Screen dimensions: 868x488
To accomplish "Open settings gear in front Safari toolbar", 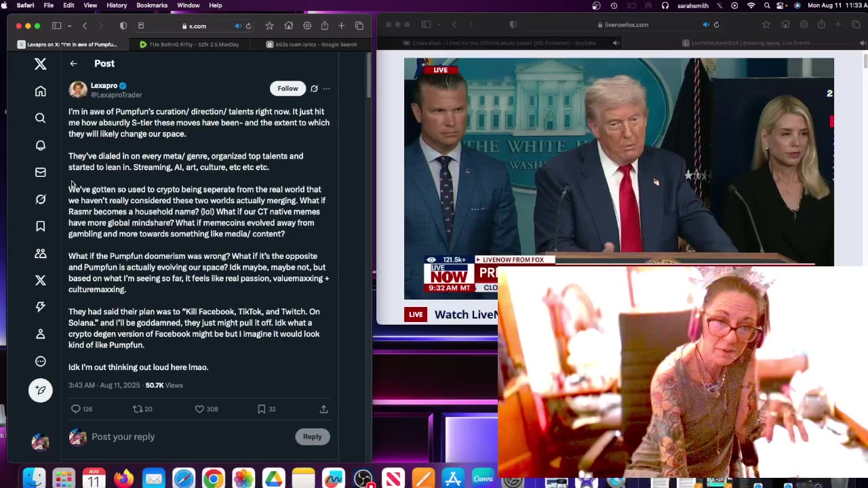I will coord(307,26).
